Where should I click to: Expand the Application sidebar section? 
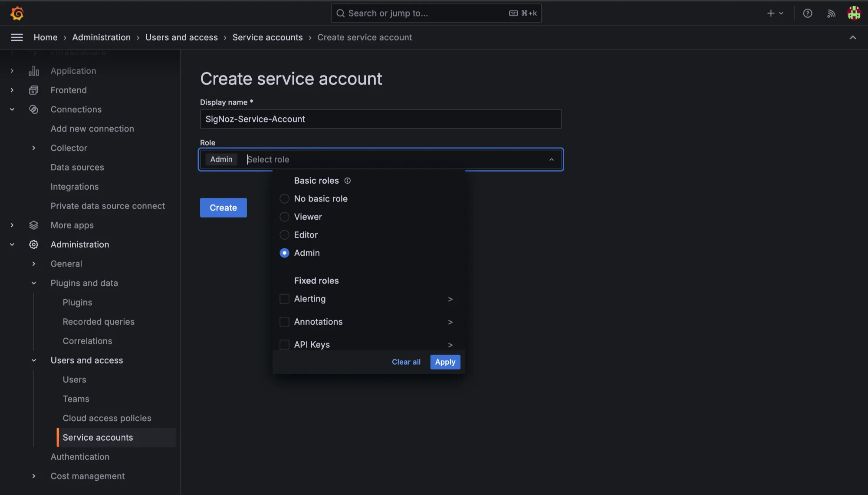[12, 71]
